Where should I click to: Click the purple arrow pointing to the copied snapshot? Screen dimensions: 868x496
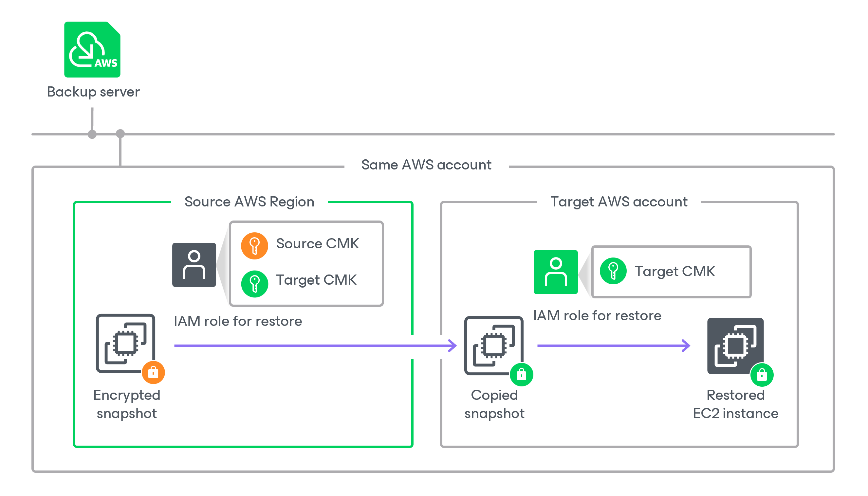(315, 345)
